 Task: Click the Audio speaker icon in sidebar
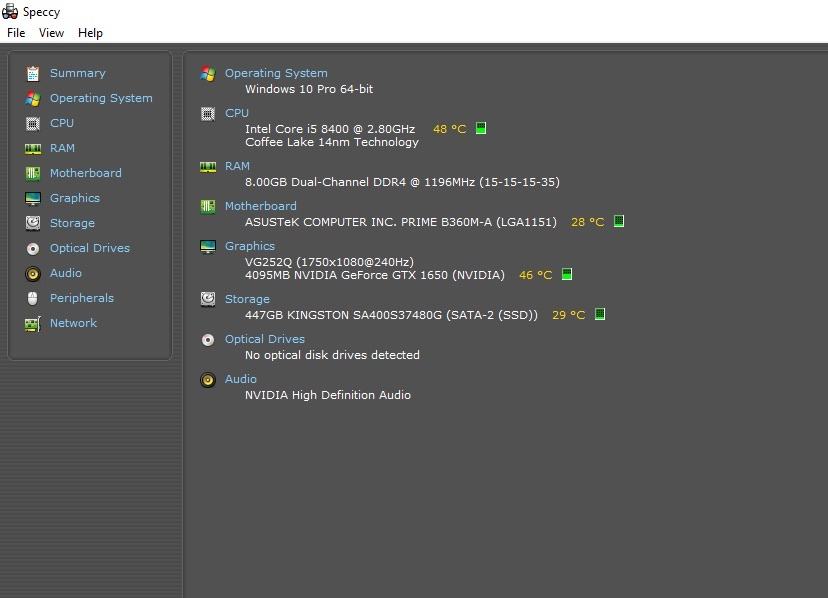tap(33, 274)
